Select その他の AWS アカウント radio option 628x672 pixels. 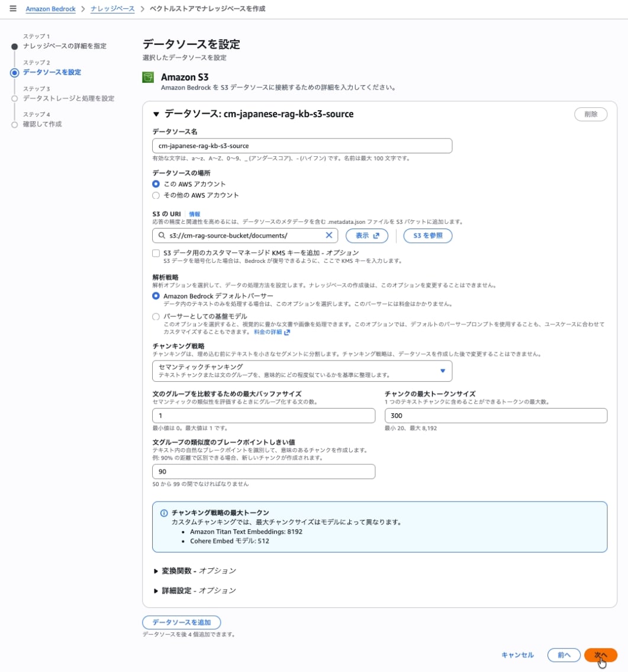click(x=156, y=195)
